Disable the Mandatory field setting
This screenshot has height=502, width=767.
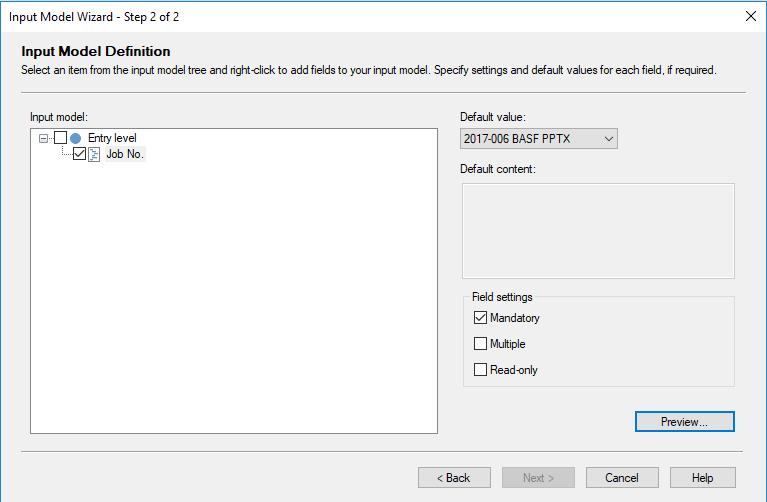pyautogui.click(x=481, y=318)
